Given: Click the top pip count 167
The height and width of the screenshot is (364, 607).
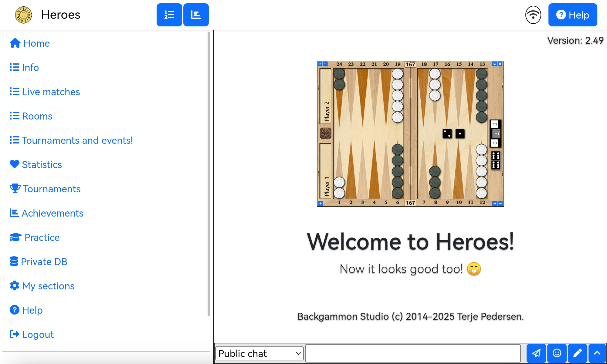Looking at the screenshot, I should point(410,64).
